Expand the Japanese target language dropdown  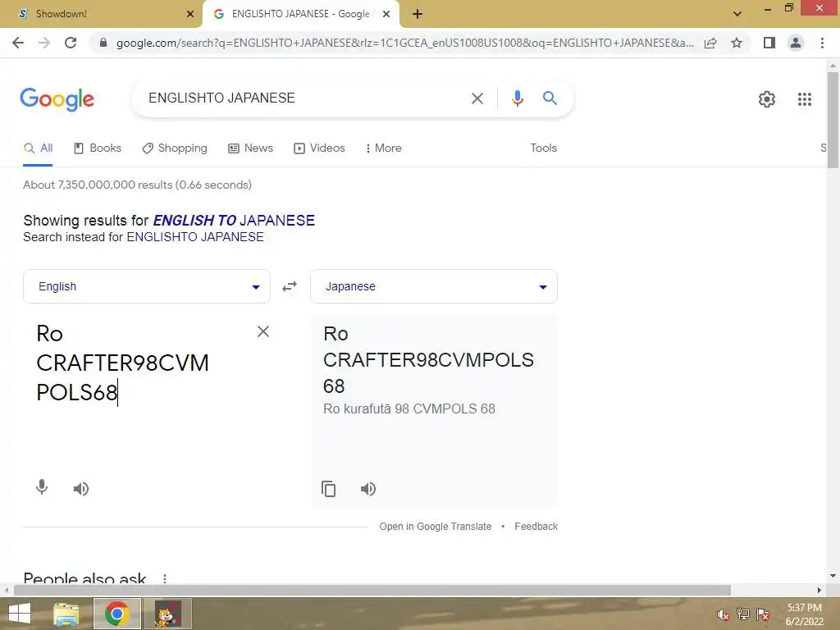[434, 286]
